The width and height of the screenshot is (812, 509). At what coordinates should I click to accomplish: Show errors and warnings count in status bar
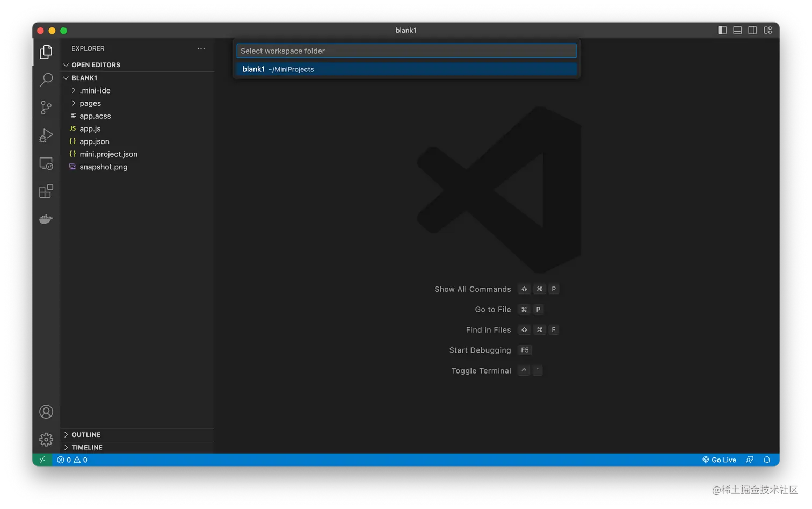[x=73, y=460]
